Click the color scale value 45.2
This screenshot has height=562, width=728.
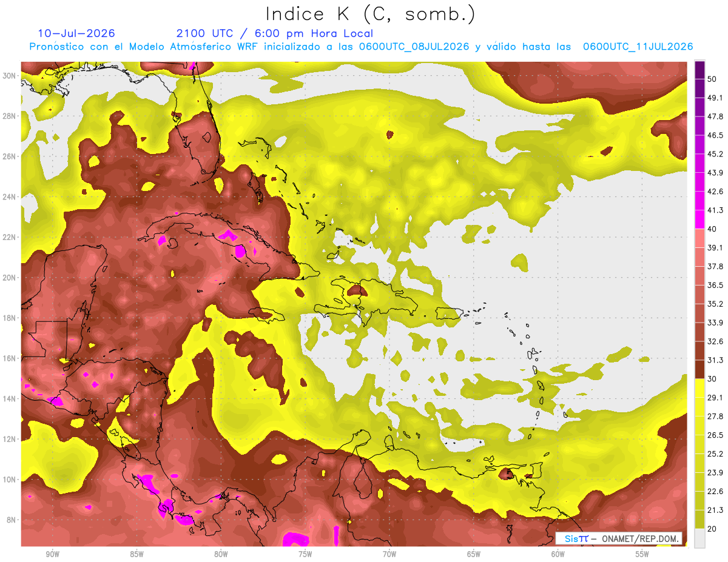(x=716, y=153)
